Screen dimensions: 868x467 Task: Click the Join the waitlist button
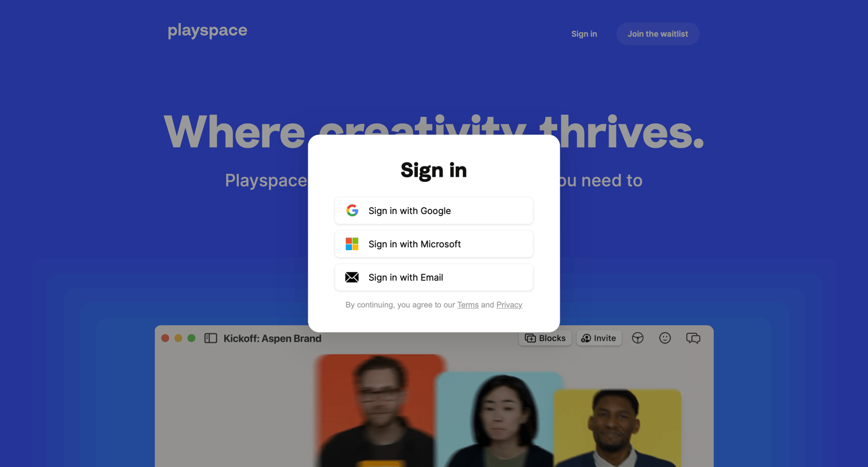click(x=658, y=34)
